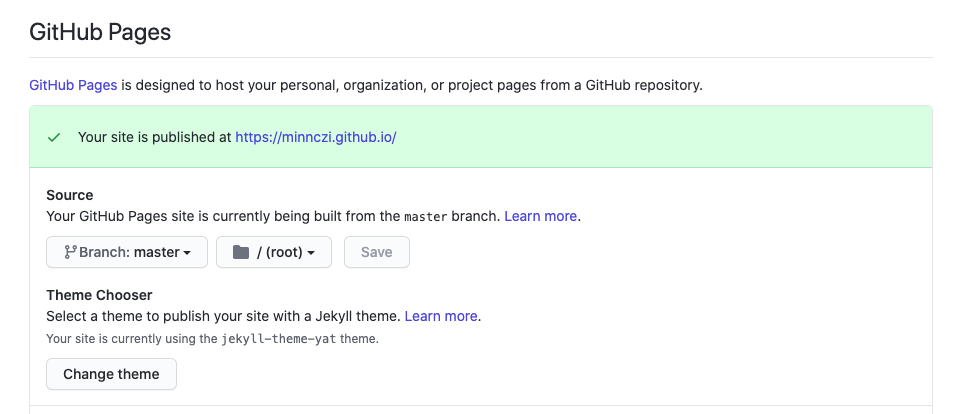This screenshot has height=414, width=979.
Task: Click the Theme Chooser heading
Action: [x=99, y=295]
